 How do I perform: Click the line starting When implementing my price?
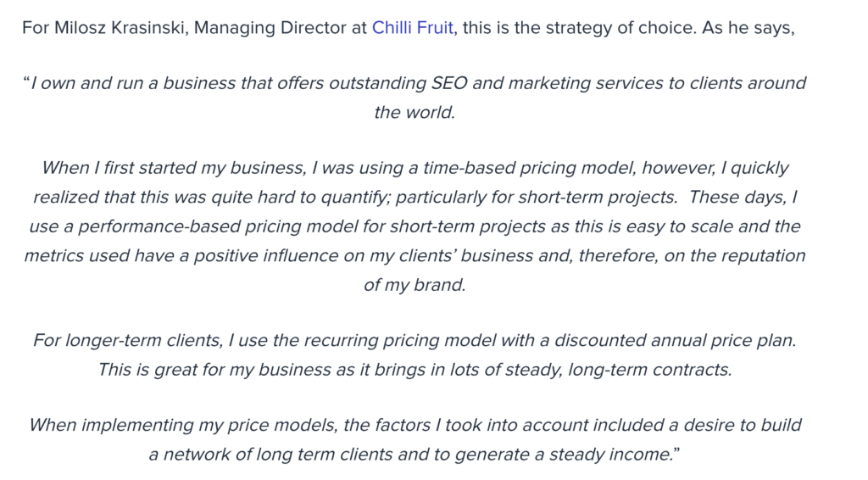click(x=415, y=425)
